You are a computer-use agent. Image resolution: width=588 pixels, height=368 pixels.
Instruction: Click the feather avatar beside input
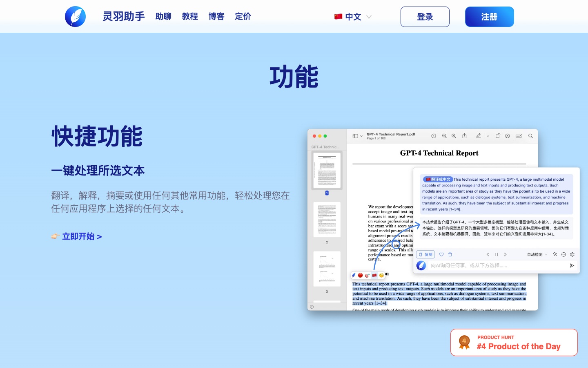[421, 265]
